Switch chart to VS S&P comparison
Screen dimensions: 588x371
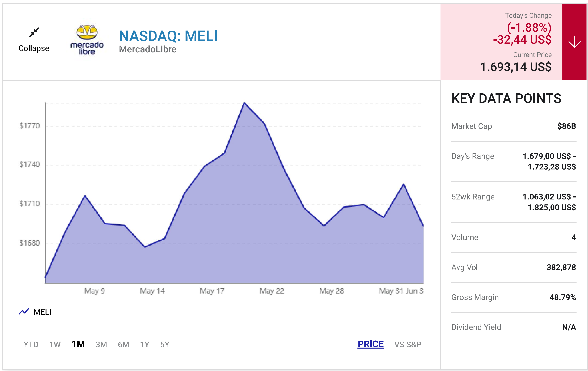click(x=408, y=344)
